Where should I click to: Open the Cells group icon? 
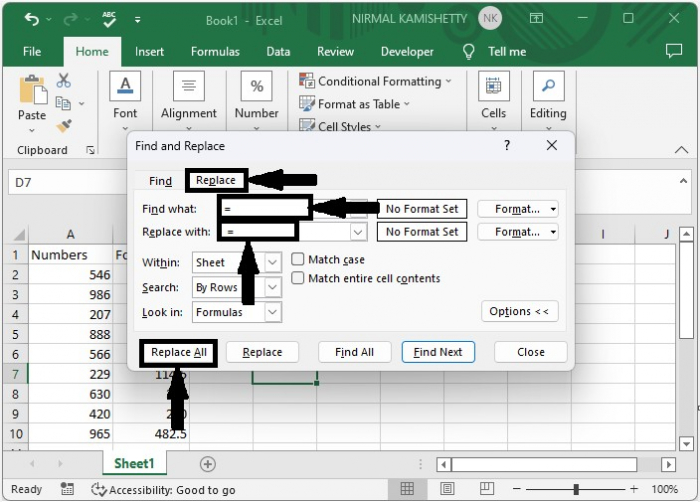point(493,86)
